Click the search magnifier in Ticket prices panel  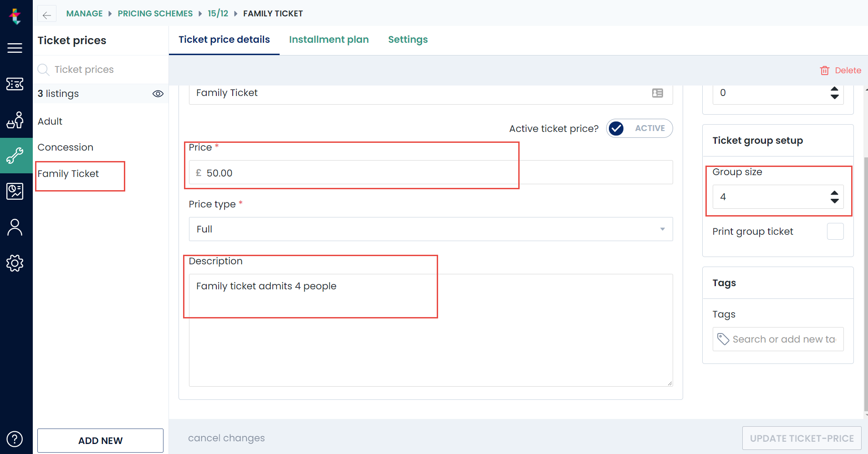pyautogui.click(x=43, y=70)
